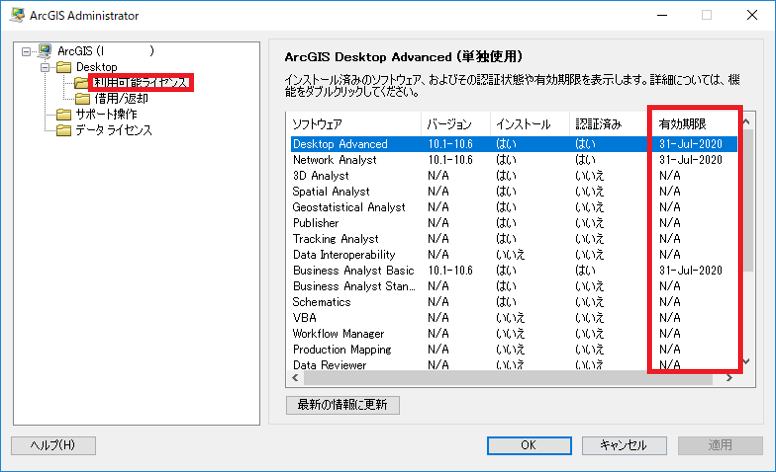Sort by 有効期限 column header

click(693, 124)
